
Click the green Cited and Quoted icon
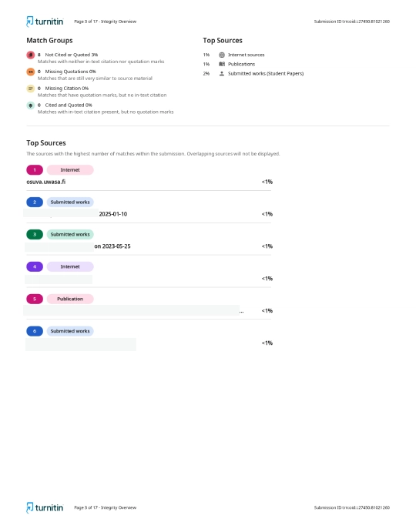[x=31, y=105]
